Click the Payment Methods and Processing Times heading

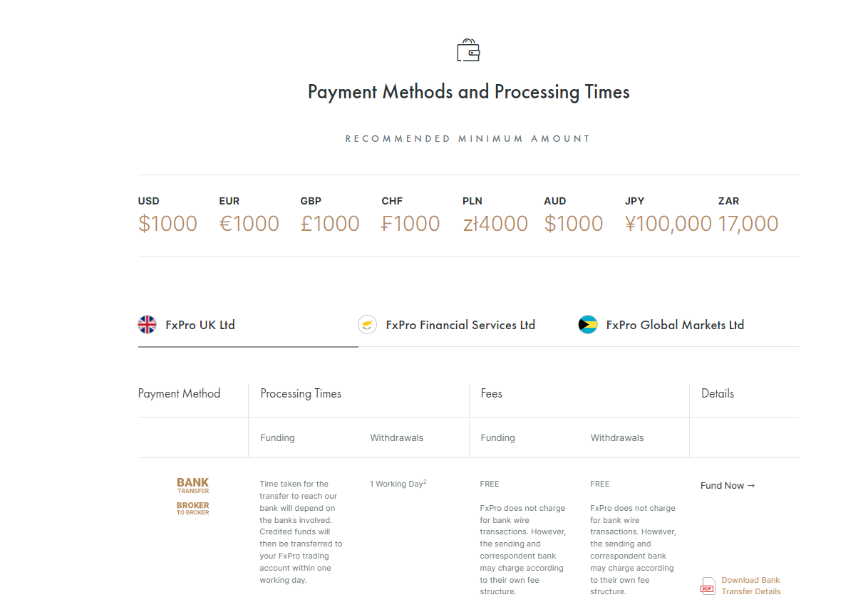(468, 92)
